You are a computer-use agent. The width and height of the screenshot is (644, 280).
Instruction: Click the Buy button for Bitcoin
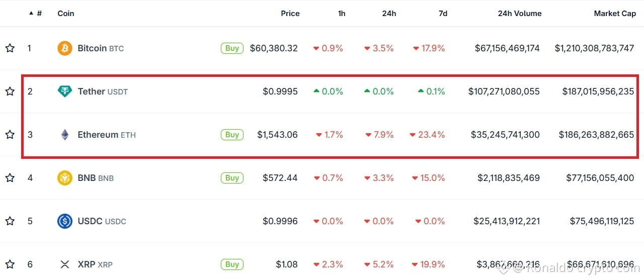pos(232,48)
